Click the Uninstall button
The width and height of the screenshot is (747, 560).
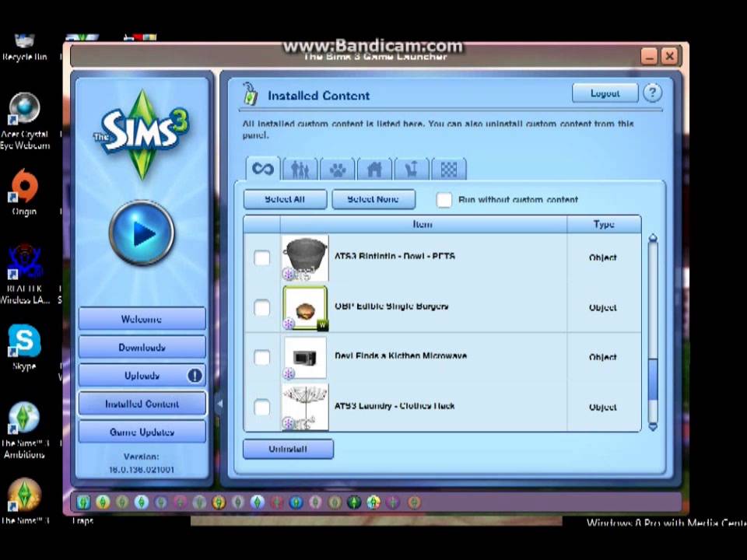coord(288,449)
